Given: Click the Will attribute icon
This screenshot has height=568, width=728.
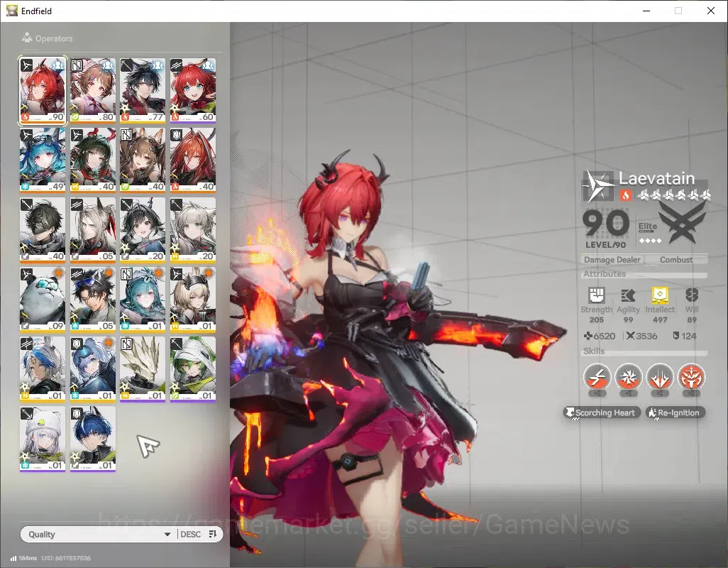Looking at the screenshot, I should [x=692, y=295].
